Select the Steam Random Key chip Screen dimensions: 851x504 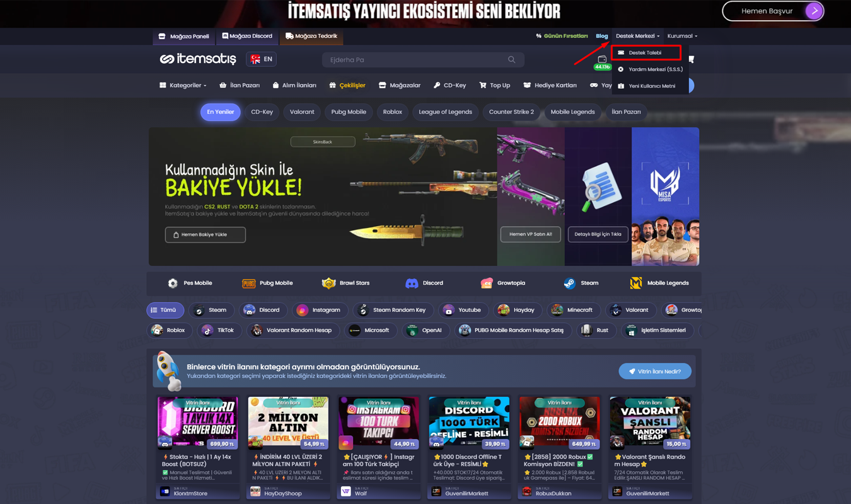point(393,310)
